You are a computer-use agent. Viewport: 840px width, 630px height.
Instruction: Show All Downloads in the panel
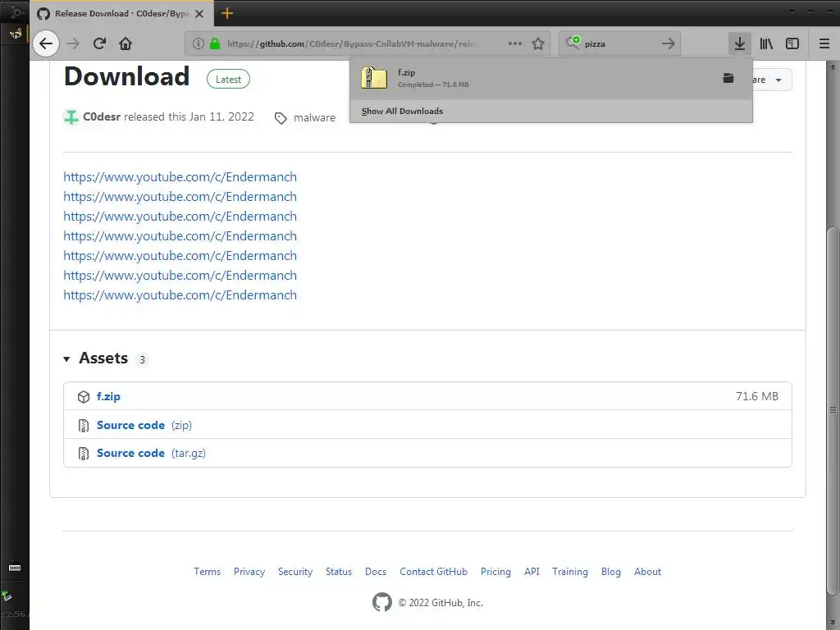(x=402, y=111)
